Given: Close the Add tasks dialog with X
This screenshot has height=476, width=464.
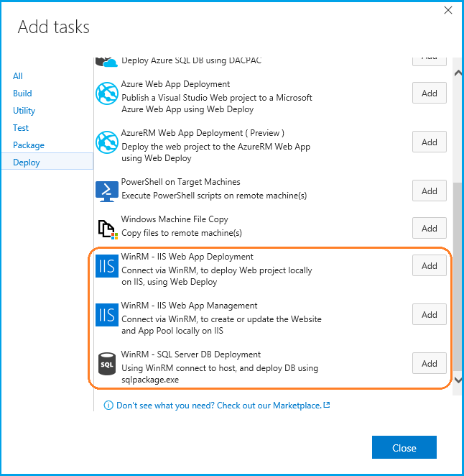Looking at the screenshot, I should [448, 10].
